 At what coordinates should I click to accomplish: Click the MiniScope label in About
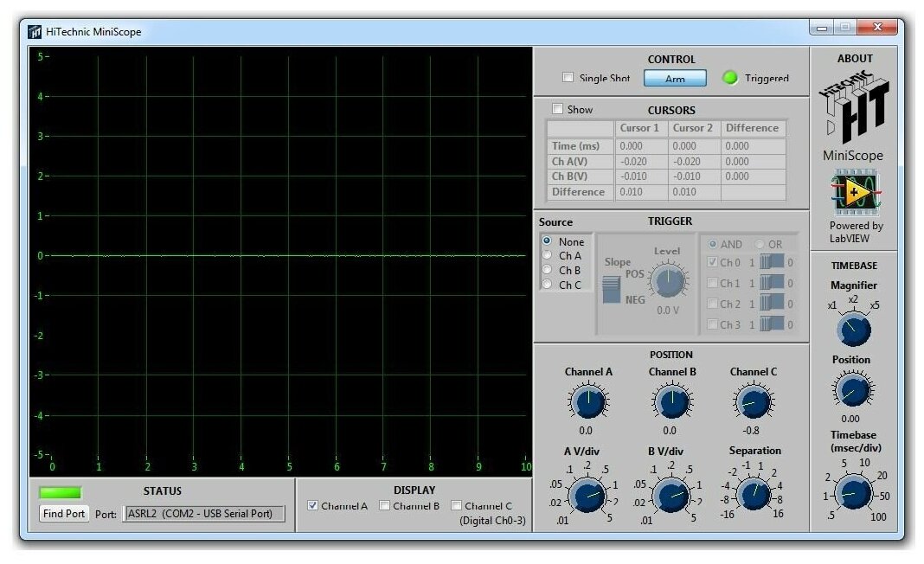(x=853, y=156)
